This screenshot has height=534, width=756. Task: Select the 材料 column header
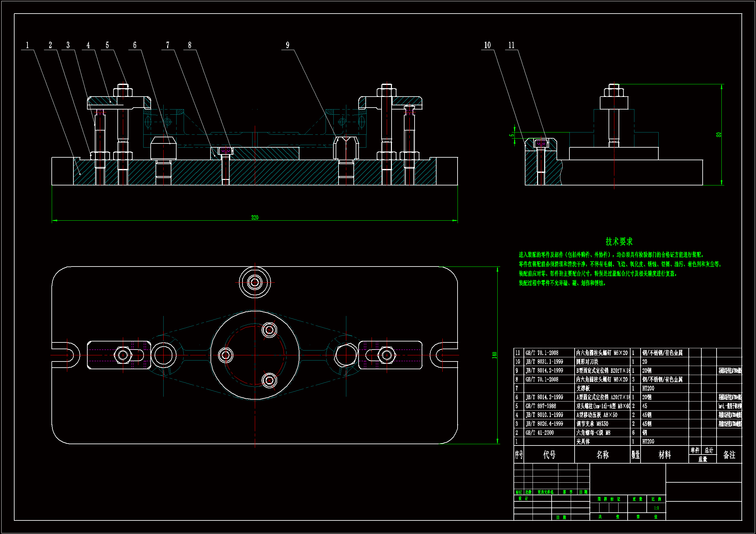pyautogui.click(x=664, y=455)
